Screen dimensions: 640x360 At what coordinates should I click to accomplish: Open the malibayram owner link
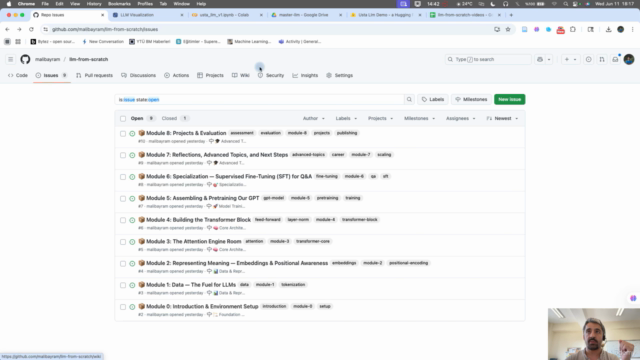tap(47, 59)
